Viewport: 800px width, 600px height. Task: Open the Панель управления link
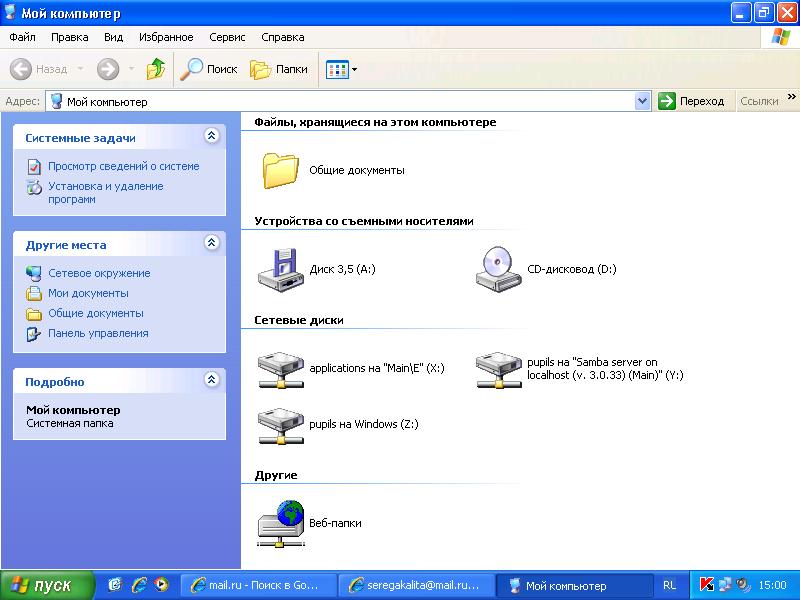click(x=98, y=333)
